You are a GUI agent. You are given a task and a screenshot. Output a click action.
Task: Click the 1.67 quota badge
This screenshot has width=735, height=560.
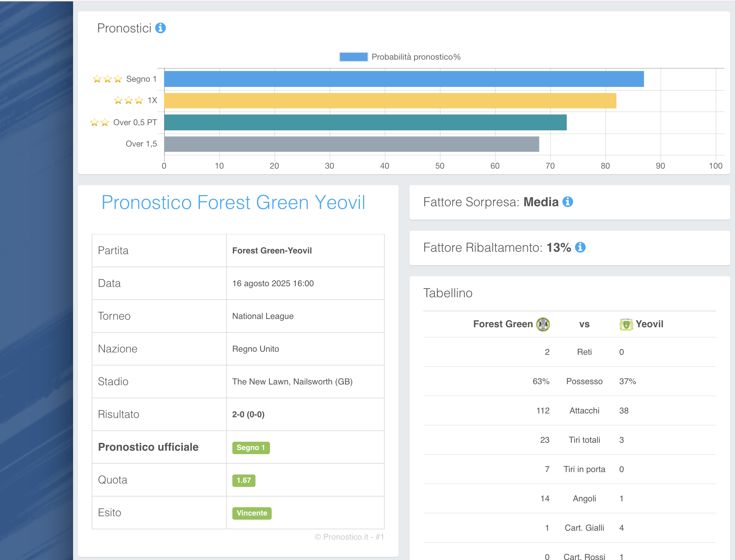coord(244,480)
